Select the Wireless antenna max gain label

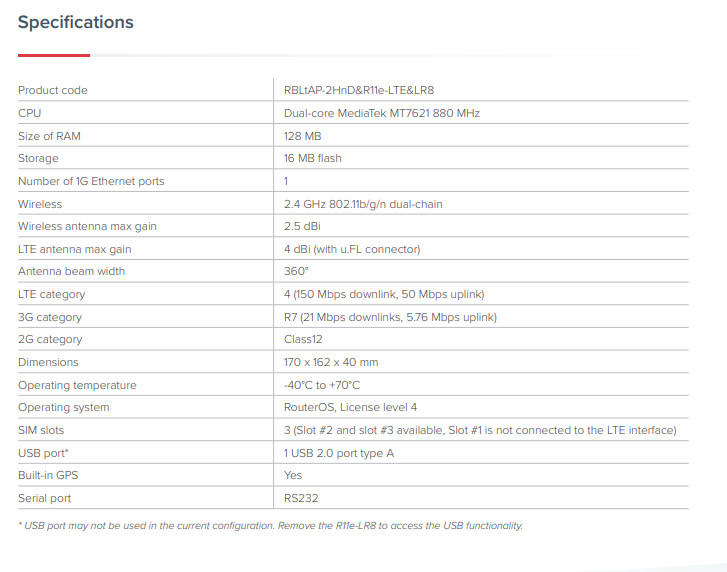click(87, 226)
